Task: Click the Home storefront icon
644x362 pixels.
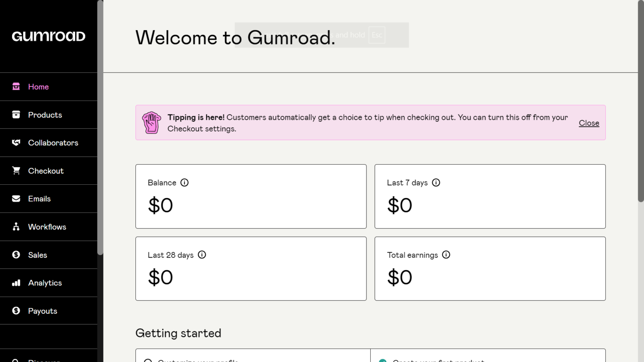Action: (16, 87)
